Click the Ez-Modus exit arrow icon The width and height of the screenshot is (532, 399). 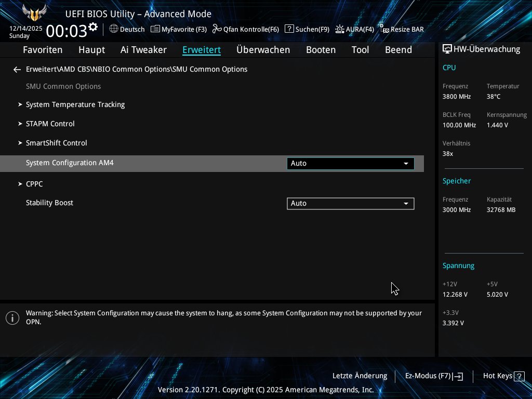[457, 376]
